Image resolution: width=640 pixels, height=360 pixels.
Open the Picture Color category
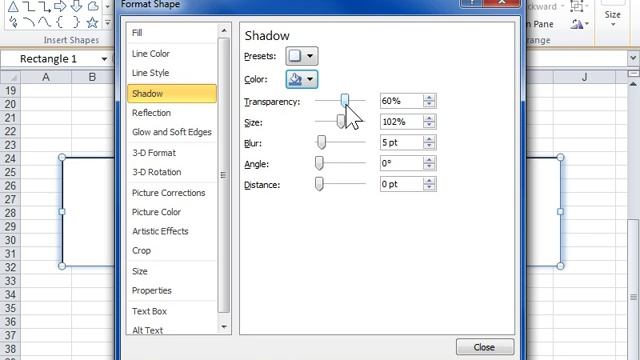click(172, 212)
